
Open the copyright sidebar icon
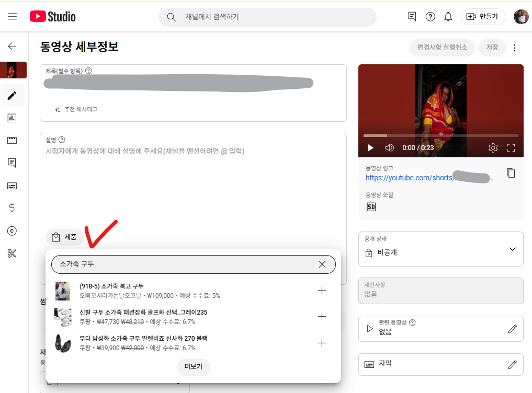[x=12, y=230]
